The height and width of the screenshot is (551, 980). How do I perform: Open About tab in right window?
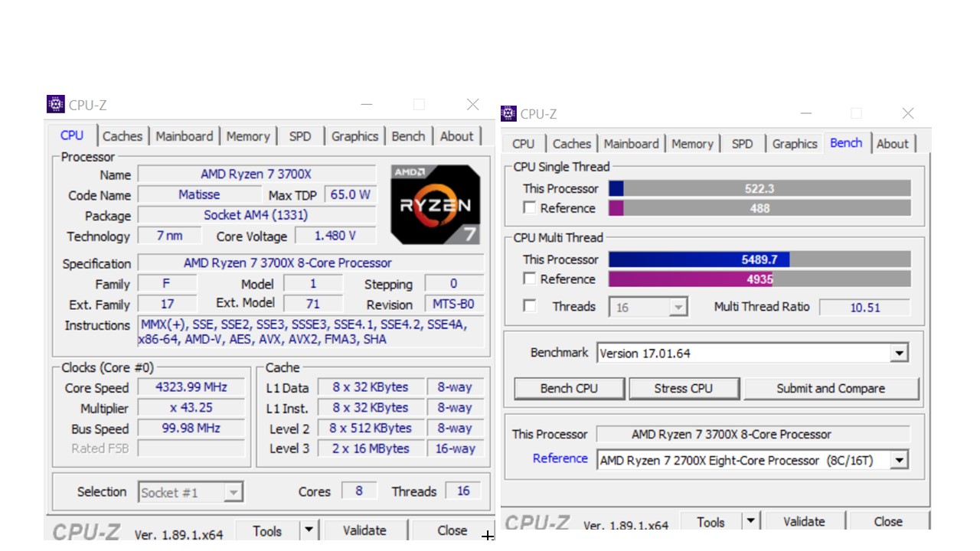point(893,144)
